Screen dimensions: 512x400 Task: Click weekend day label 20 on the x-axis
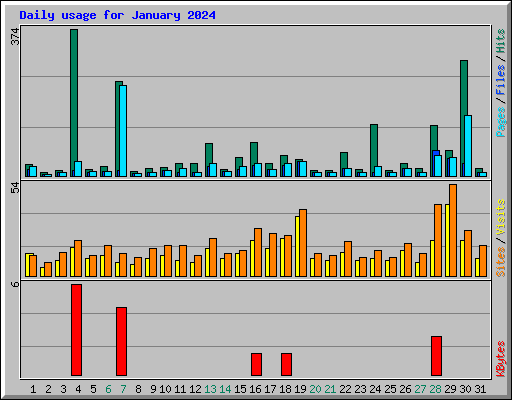[315, 389]
